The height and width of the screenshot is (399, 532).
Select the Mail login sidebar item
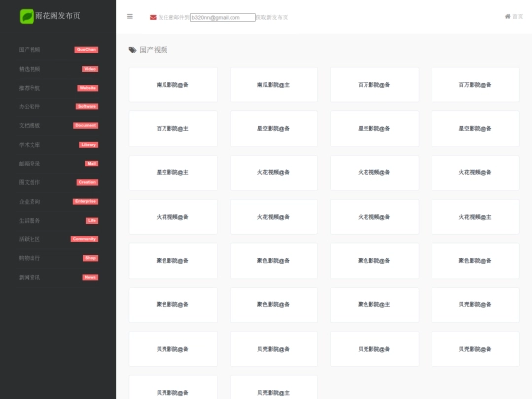58,164
